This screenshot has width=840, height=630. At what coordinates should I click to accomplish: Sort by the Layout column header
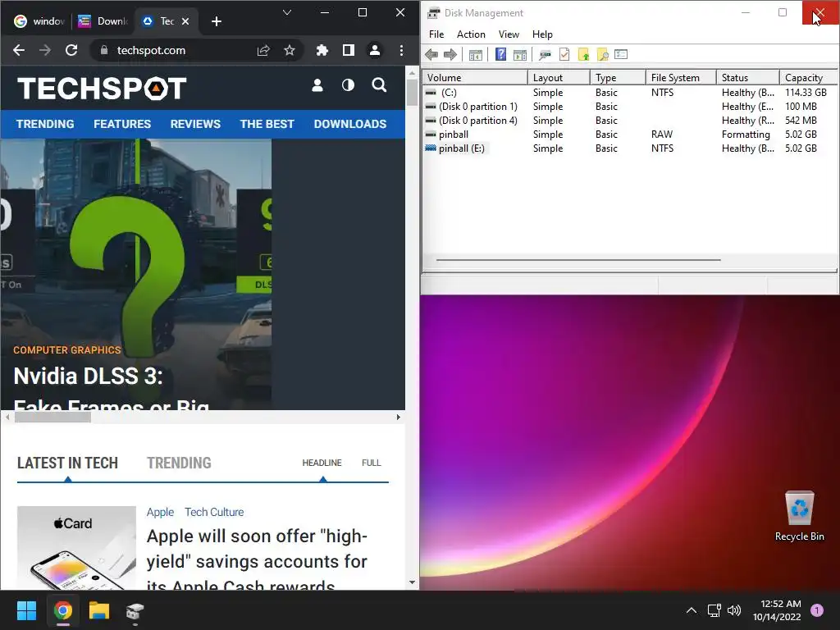(559, 78)
